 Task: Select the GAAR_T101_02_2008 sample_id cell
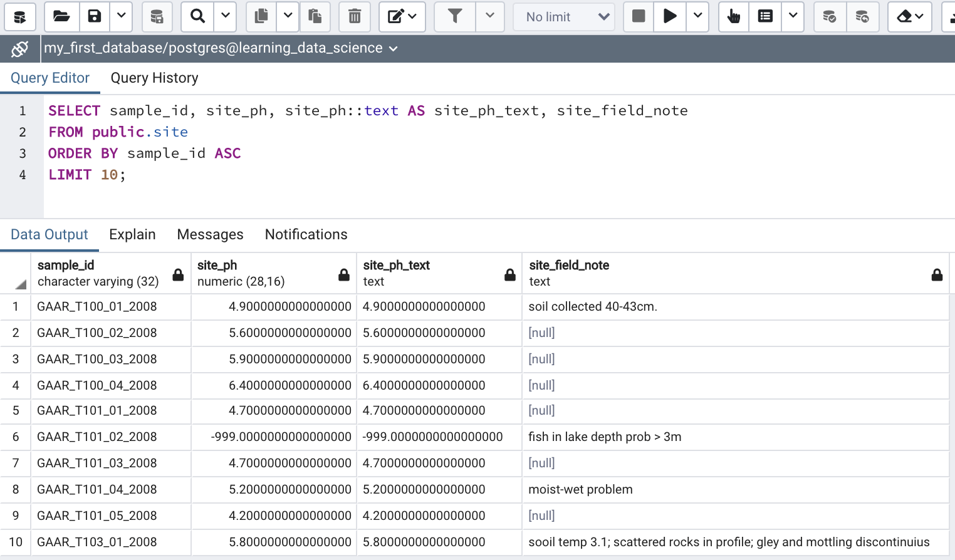coord(97,437)
